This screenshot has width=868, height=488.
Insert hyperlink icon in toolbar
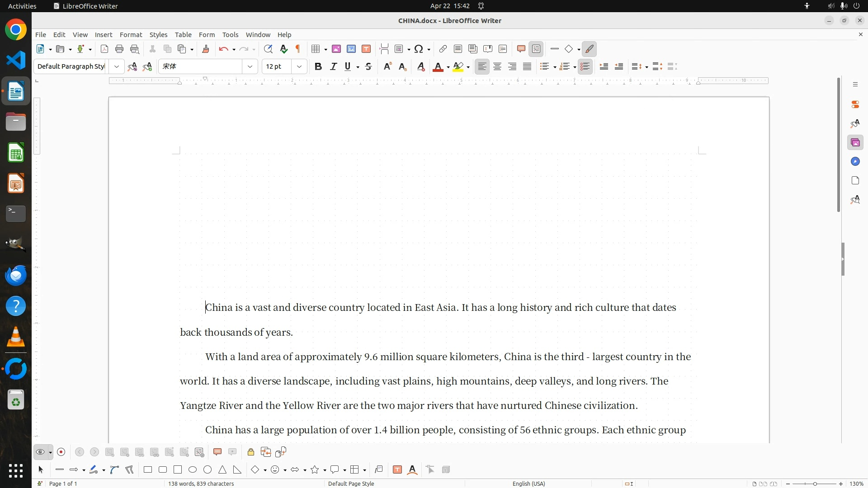(443, 49)
